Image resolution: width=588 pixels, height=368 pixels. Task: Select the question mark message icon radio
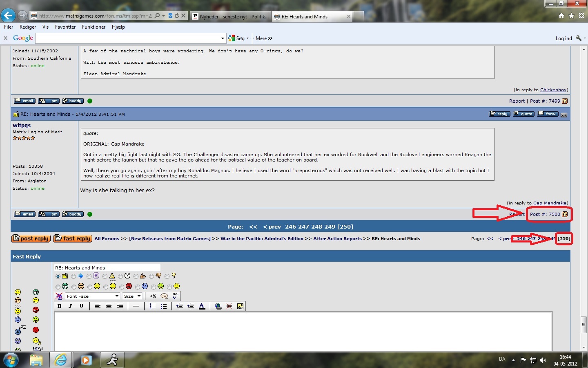(120, 276)
